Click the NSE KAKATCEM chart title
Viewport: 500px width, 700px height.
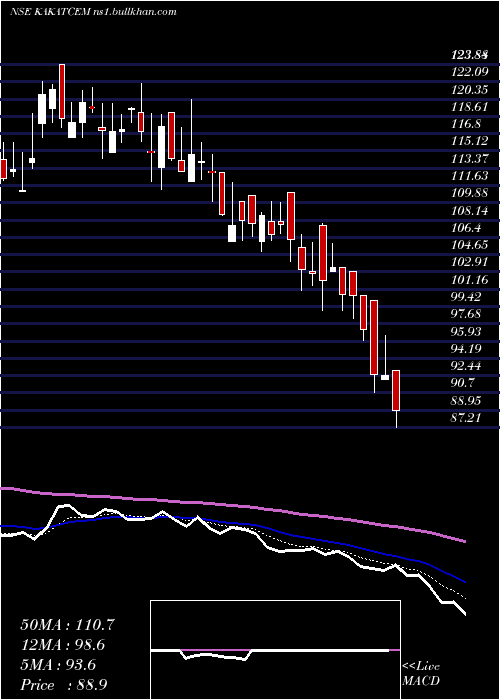(93, 12)
